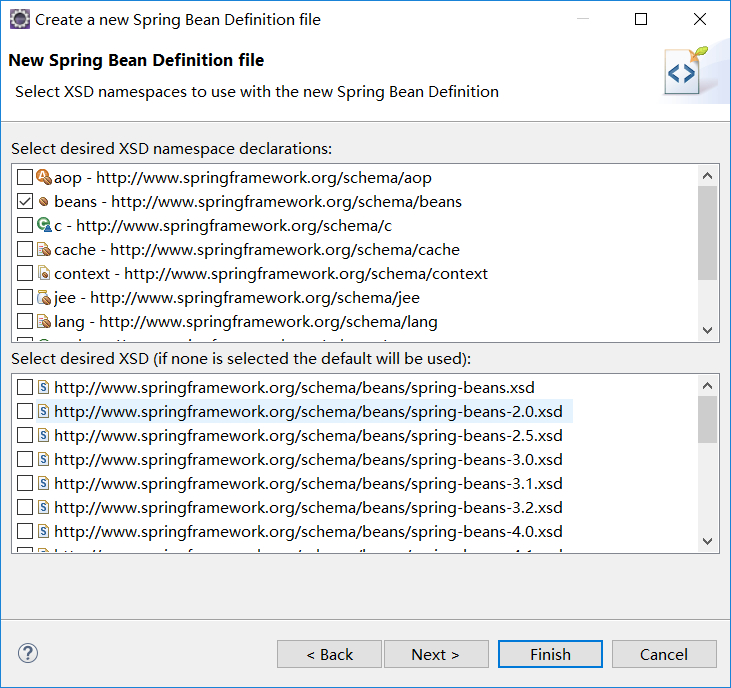Select the context schema row text

click(271, 274)
